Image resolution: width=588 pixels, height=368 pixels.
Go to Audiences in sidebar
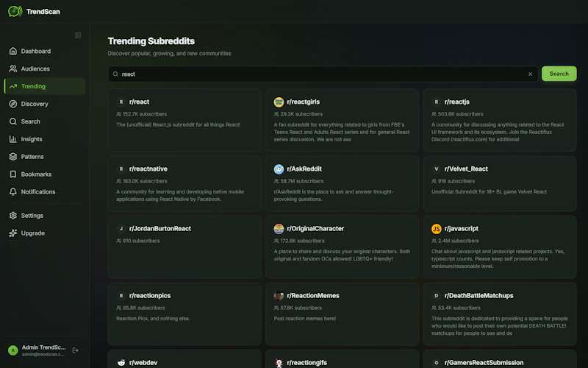(44, 68)
